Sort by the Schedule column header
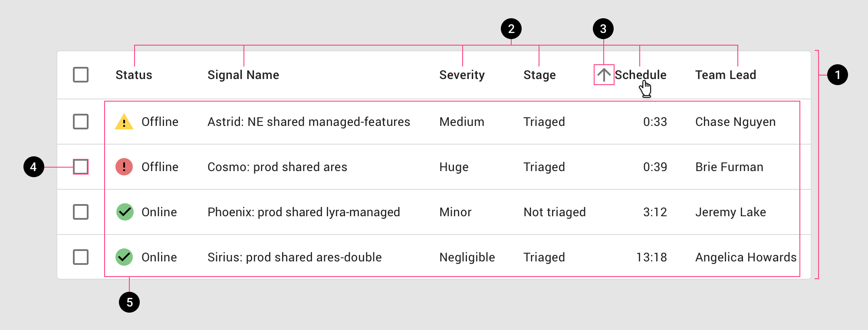868x330 pixels. click(641, 74)
